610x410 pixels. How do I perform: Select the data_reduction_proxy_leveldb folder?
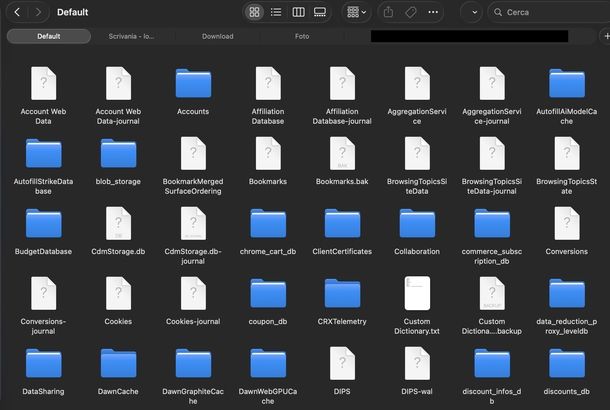pos(567,306)
